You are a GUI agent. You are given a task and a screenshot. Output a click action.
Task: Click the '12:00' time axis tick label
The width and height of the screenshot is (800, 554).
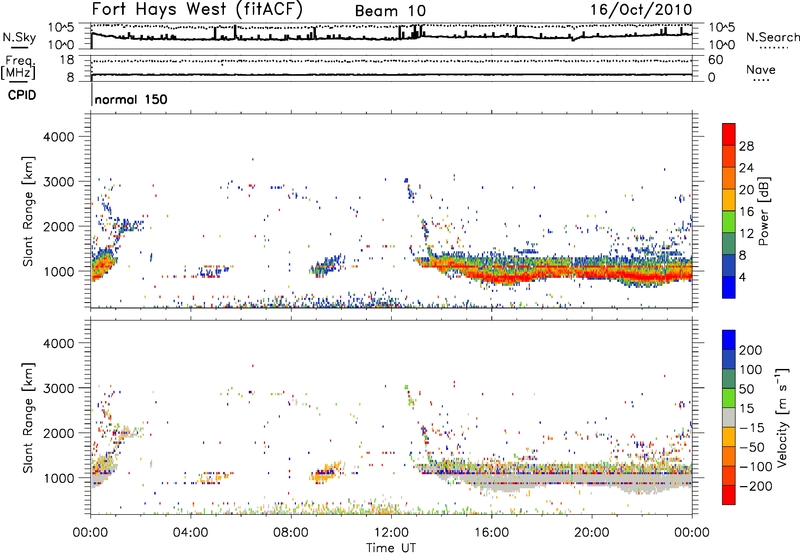tap(391, 533)
